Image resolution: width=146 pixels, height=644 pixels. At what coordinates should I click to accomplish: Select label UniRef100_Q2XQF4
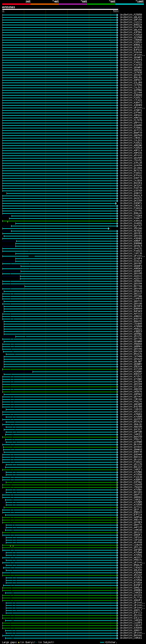(x=131, y=259)
